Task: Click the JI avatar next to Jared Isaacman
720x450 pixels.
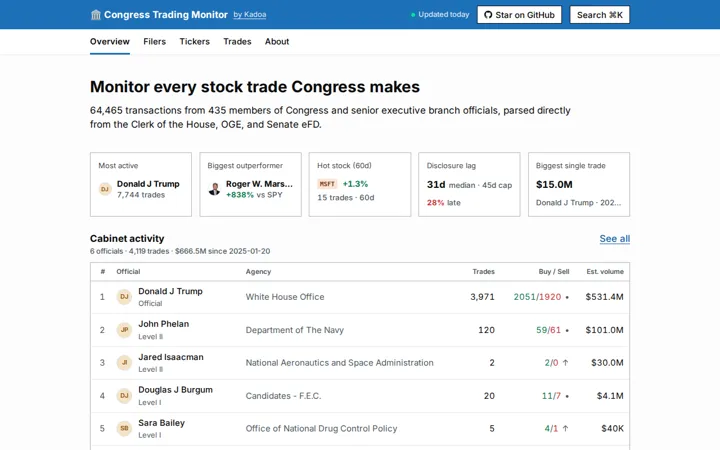Action: click(x=124, y=363)
